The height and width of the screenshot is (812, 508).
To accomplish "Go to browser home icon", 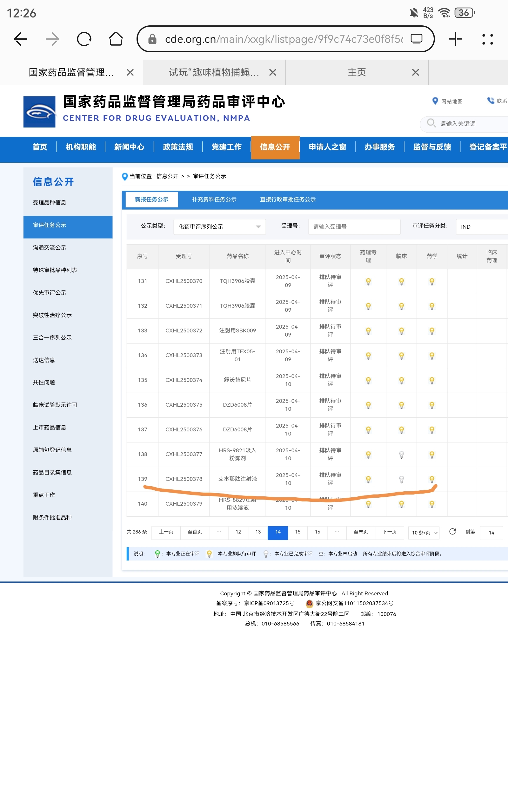I will tap(116, 39).
